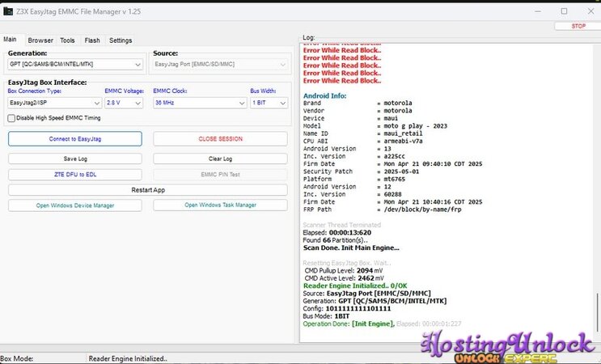Click the Save Log button
601x364 pixels.
tap(74, 159)
